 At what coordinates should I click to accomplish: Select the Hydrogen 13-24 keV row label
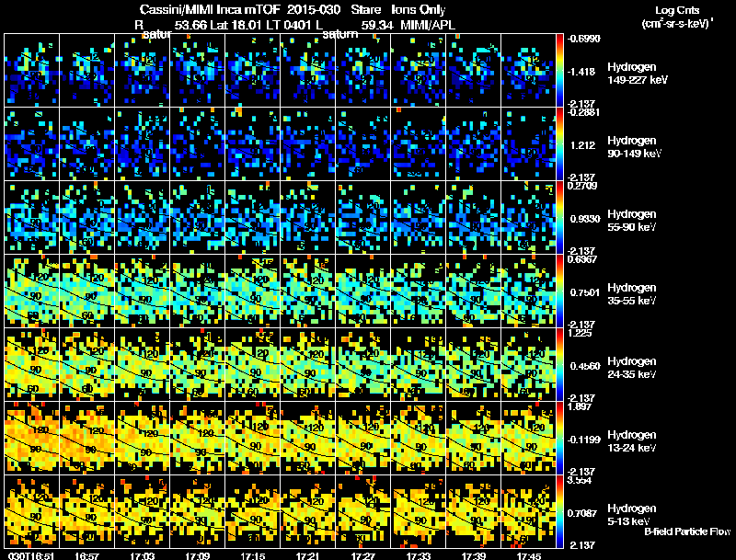click(632, 441)
